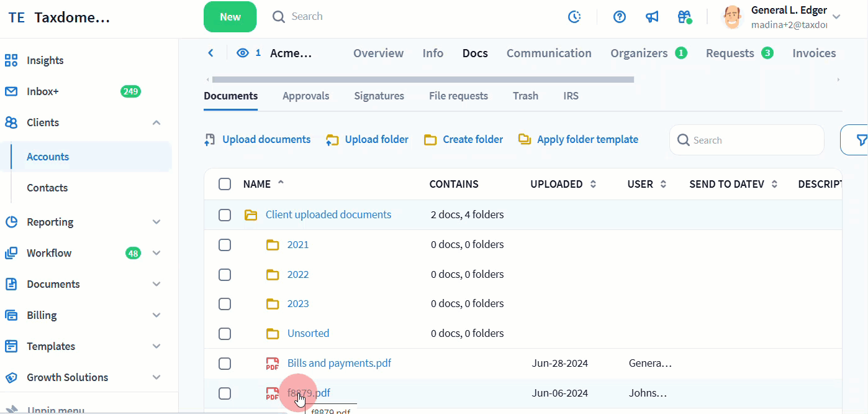
Task: Open Insights from the sidebar
Action: point(45,60)
